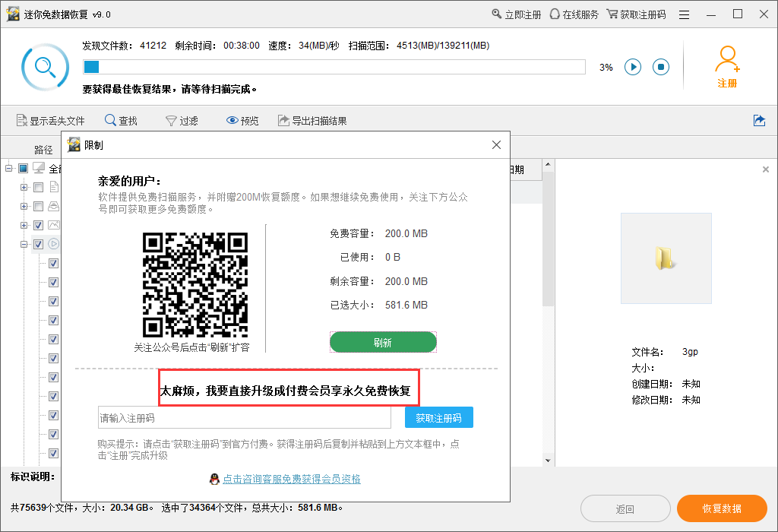
Task: Click the 限制 dialog title icon
Action: click(x=74, y=144)
